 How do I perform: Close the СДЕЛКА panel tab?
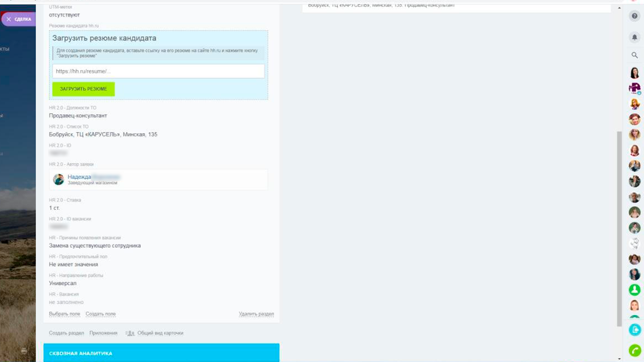[x=9, y=19]
